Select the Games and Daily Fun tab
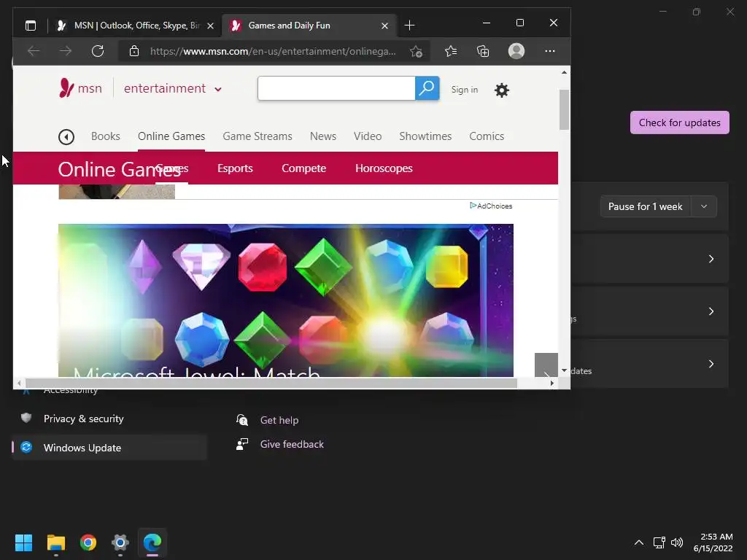The width and height of the screenshot is (747, 560). [309, 26]
